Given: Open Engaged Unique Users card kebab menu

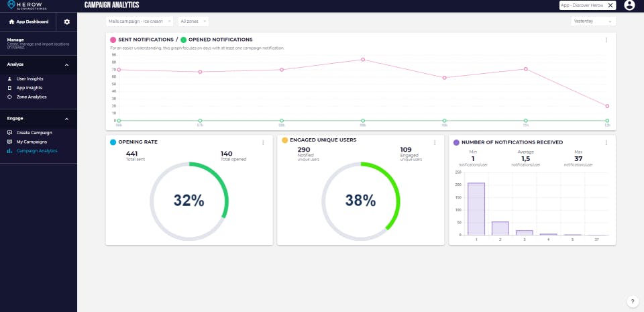Looking at the screenshot, I should click(x=435, y=142).
